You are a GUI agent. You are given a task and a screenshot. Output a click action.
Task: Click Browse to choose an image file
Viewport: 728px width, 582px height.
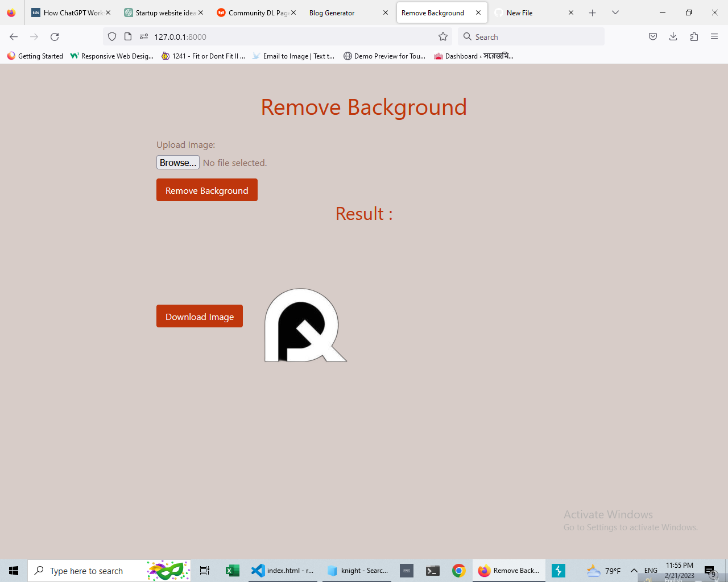[x=177, y=163]
